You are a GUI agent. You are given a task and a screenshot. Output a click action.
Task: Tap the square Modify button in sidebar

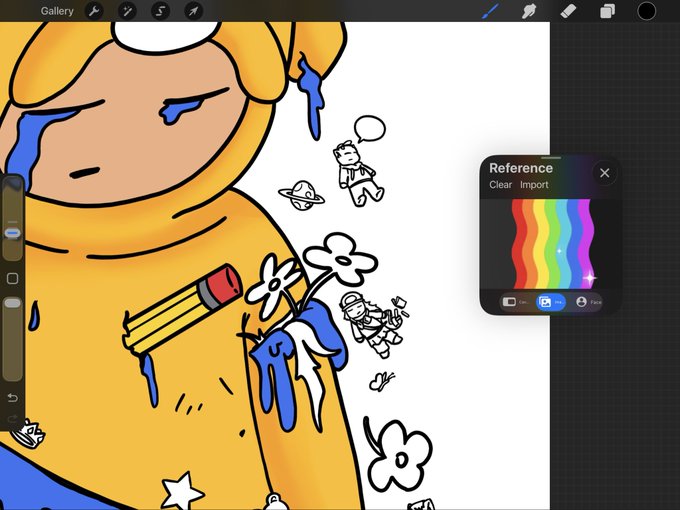click(x=13, y=278)
